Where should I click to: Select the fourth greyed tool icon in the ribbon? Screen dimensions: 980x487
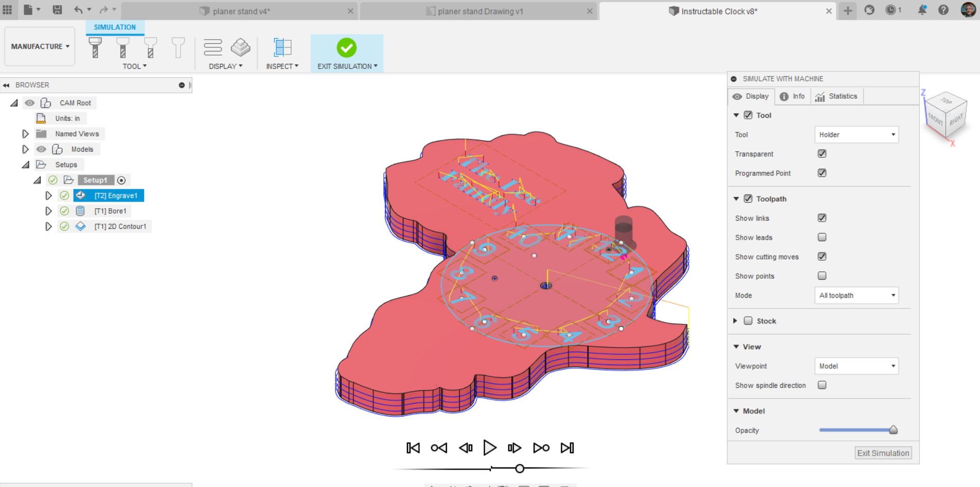178,48
